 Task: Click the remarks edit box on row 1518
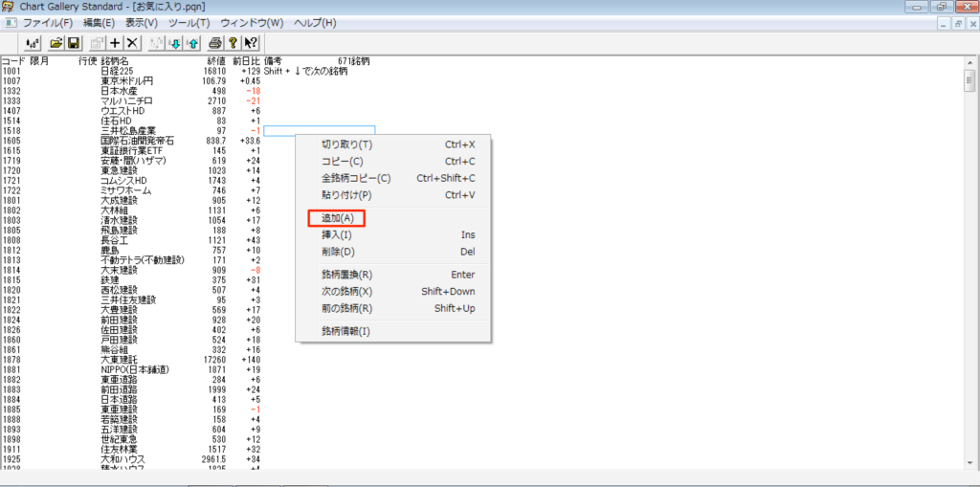(320, 131)
